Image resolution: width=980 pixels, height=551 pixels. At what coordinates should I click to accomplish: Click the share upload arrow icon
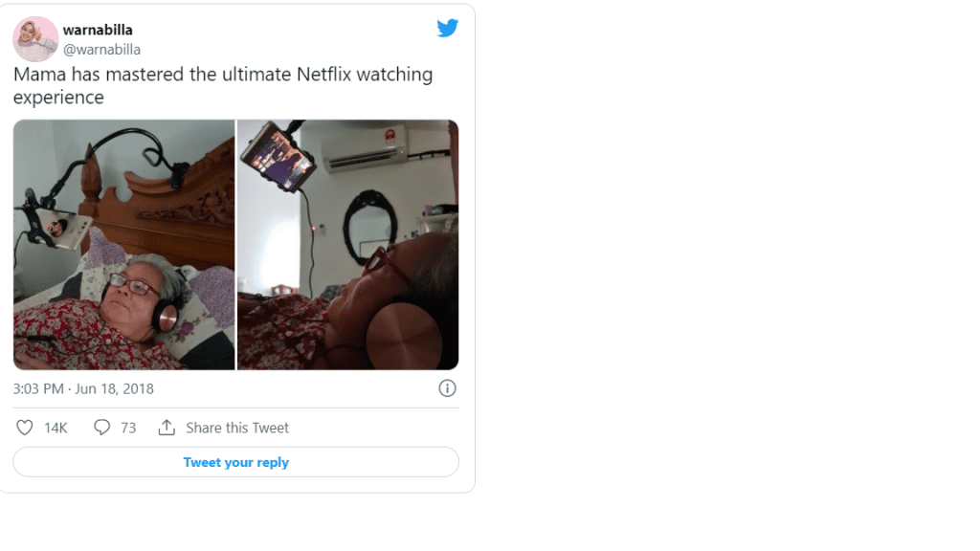(167, 428)
